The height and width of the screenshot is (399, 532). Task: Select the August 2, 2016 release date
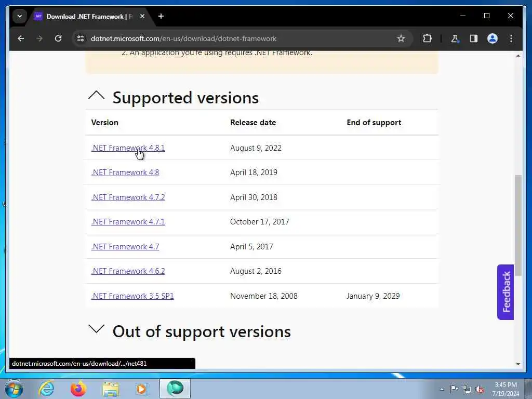click(256, 271)
